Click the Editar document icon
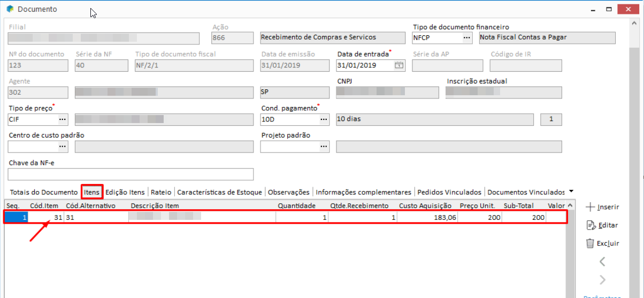This screenshot has width=644, height=298. click(590, 225)
